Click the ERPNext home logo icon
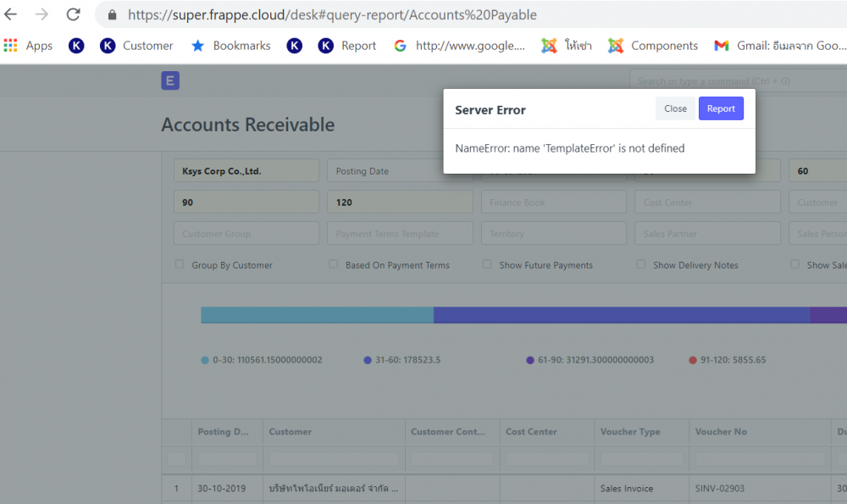 point(170,81)
